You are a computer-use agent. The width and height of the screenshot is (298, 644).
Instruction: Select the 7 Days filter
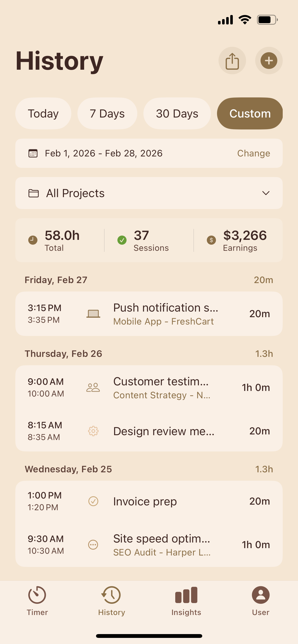(x=107, y=113)
